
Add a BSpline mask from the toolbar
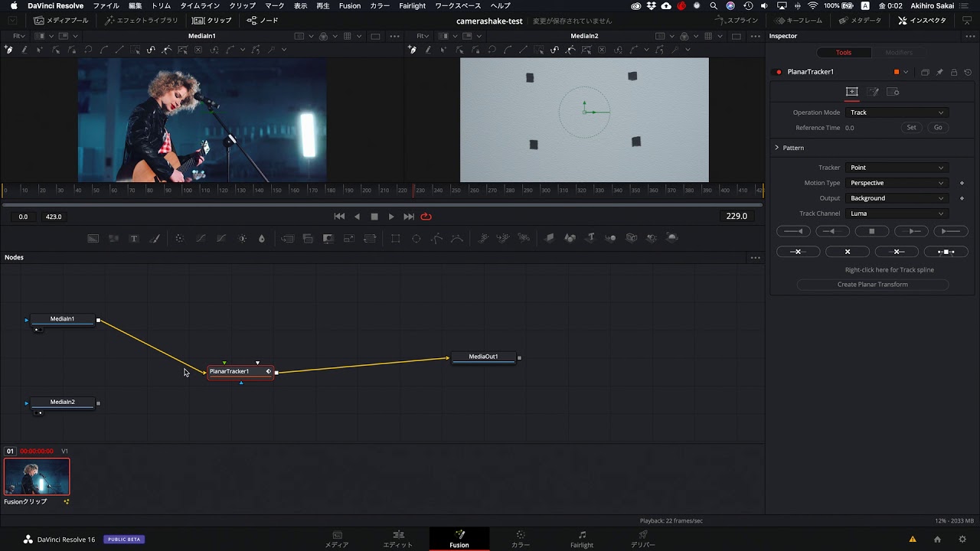[457, 238]
